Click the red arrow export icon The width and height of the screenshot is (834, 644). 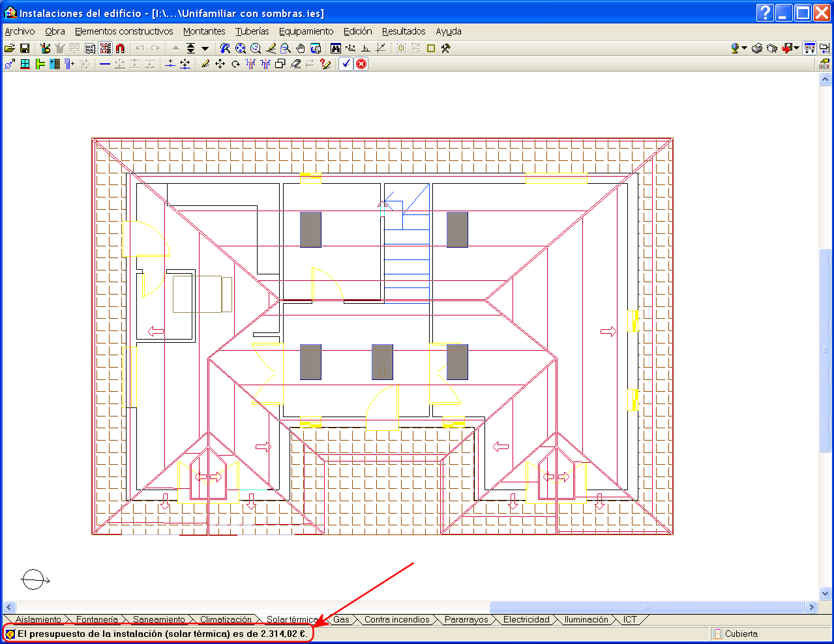point(787,48)
